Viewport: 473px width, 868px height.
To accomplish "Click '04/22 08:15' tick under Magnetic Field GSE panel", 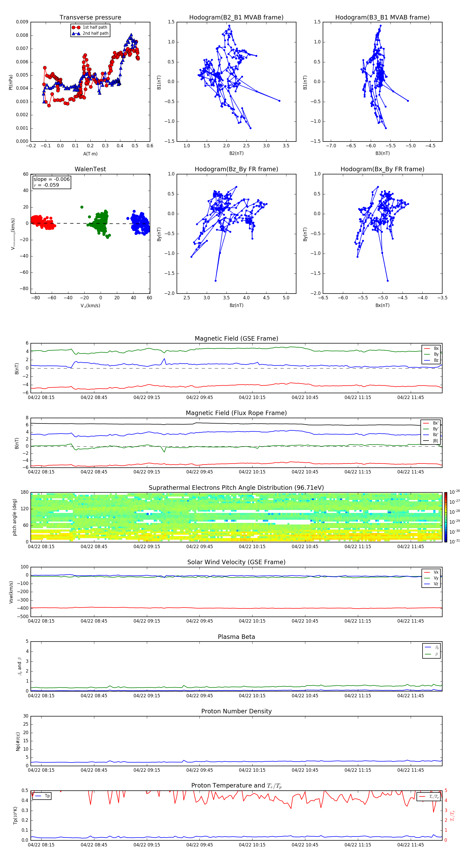I will (41, 398).
